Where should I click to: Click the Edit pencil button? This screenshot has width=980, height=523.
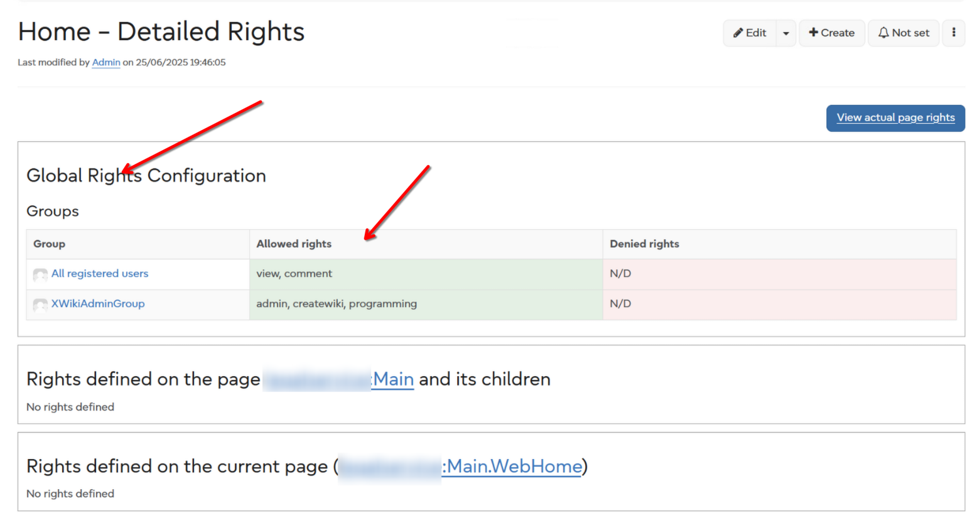(x=750, y=33)
